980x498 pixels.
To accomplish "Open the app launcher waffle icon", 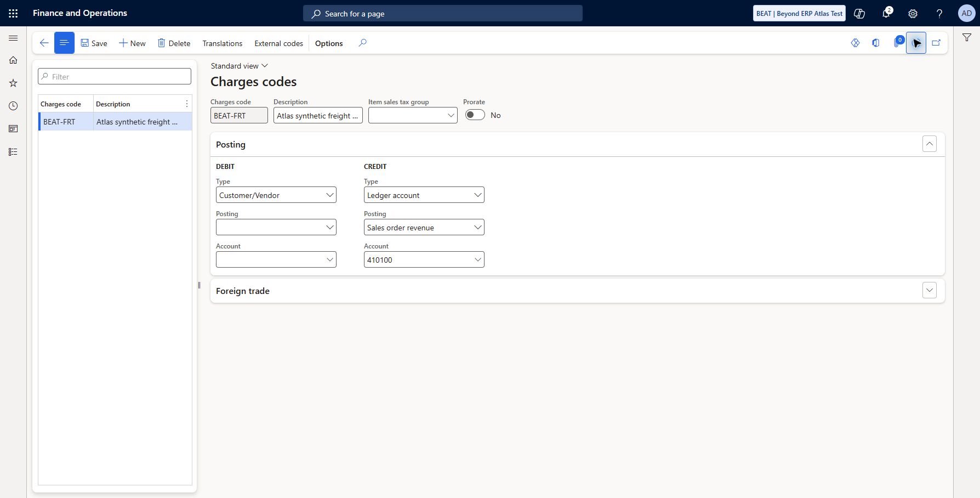I will tap(13, 13).
